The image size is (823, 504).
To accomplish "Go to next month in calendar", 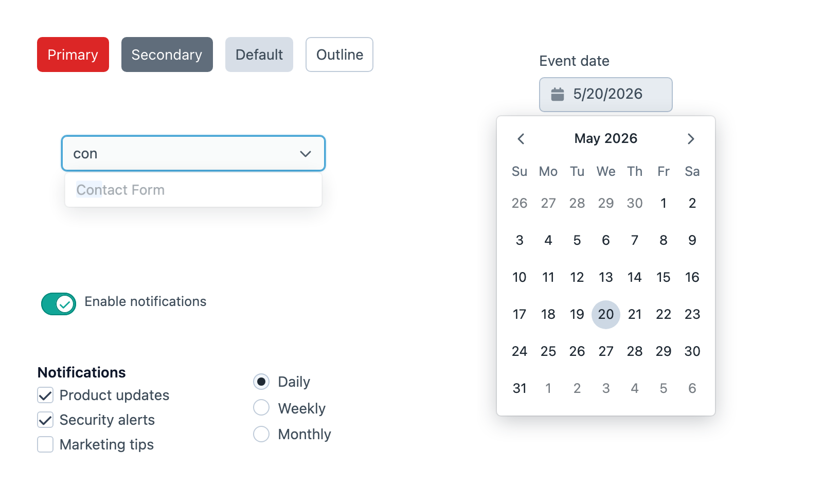I will [x=691, y=139].
